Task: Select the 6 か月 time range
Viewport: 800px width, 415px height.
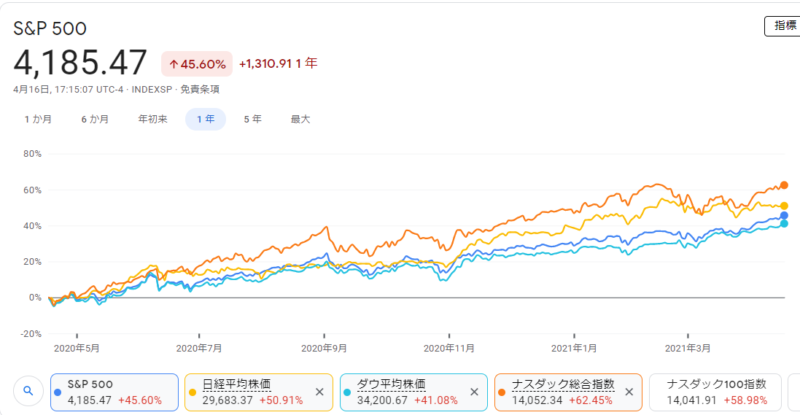Action: 95,119
